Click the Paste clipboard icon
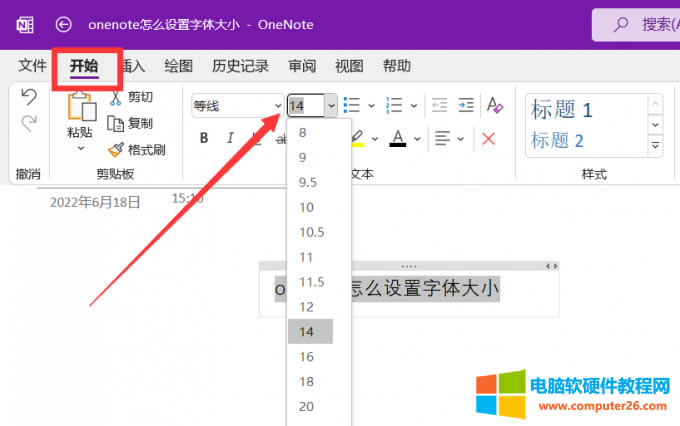Viewport: 680px width, 426px height. 80,108
